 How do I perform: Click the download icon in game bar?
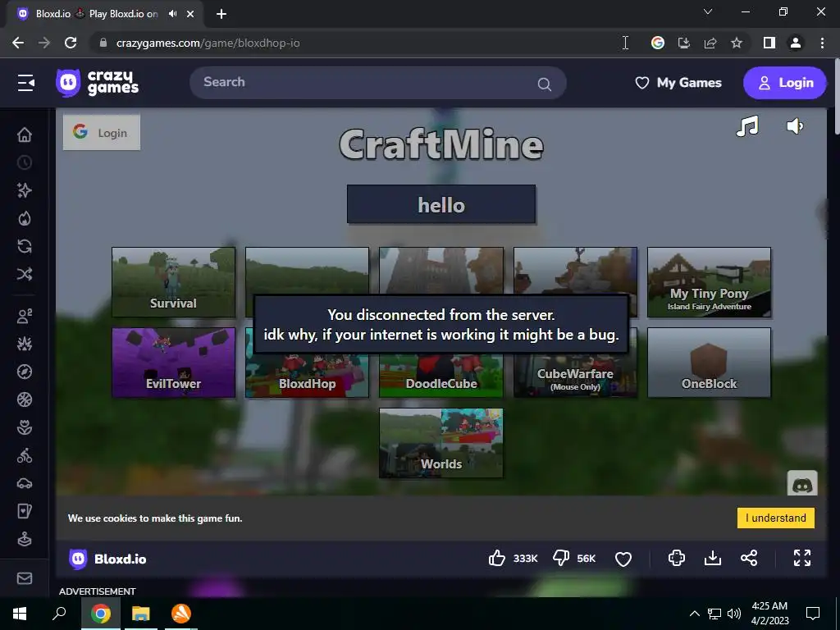(x=713, y=558)
